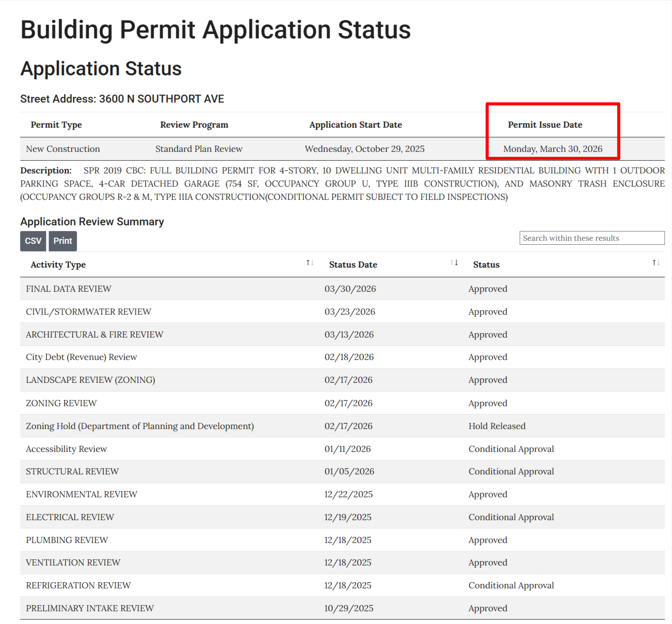Sort the table by Status Date header

pos(353,264)
